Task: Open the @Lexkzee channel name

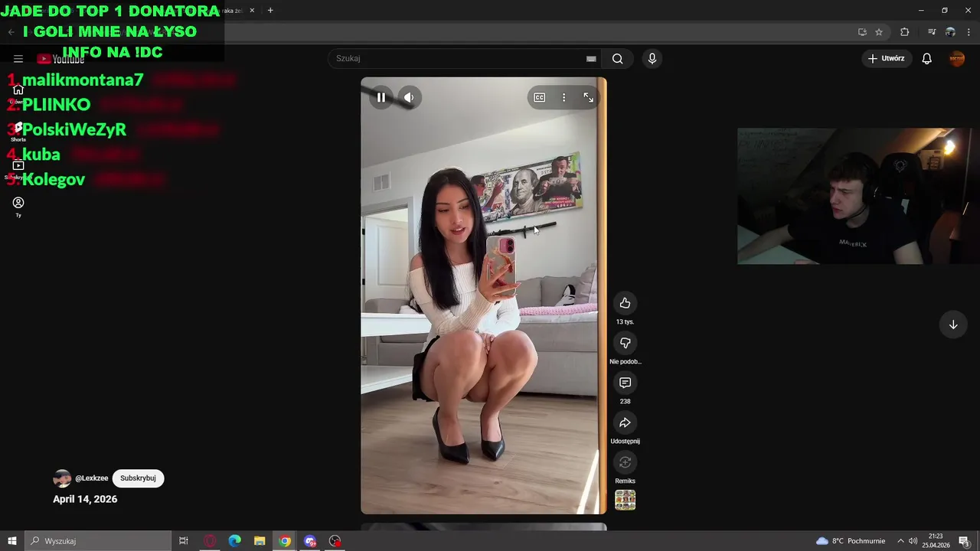Action: [92, 478]
